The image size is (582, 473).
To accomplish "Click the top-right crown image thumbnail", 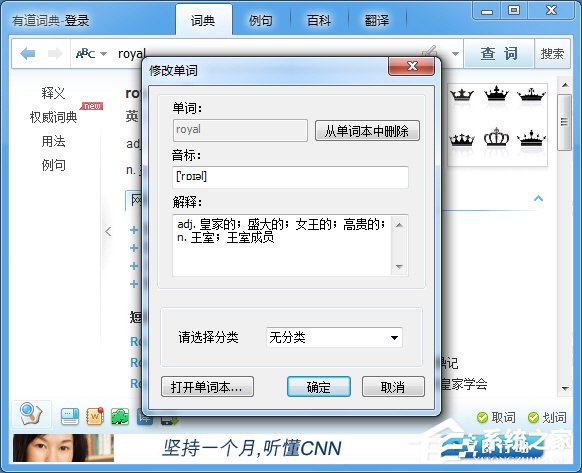I will (x=531, y=95).
